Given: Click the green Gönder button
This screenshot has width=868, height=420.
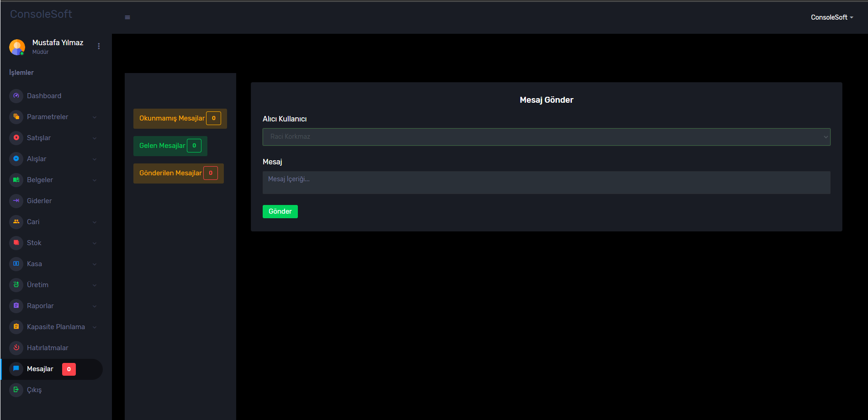Looking at the screenshot, I should tap(280, 211).
